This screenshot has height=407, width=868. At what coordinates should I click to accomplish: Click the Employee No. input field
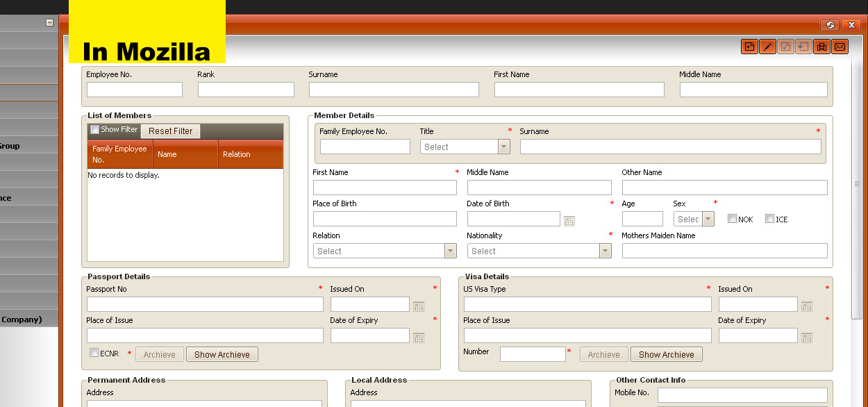pos(135,90)
